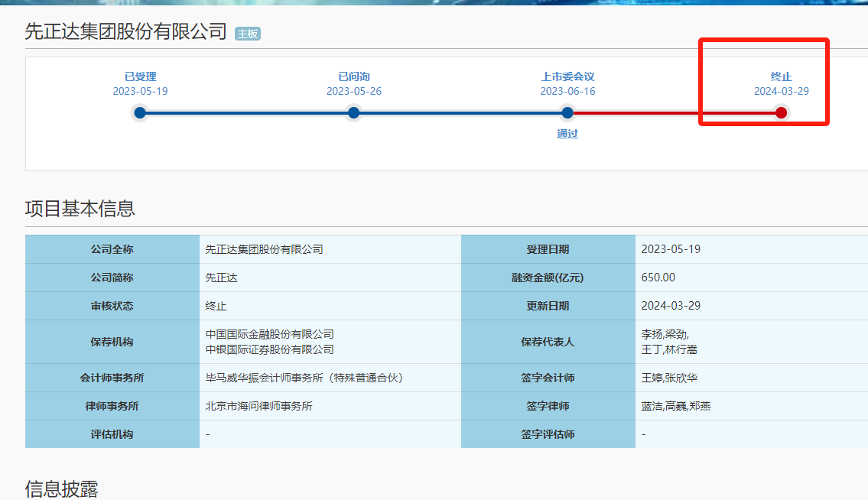Screen dimensions: 868x500
Task: Click the red 终止 timeline dot
Action: coord(781,113)
